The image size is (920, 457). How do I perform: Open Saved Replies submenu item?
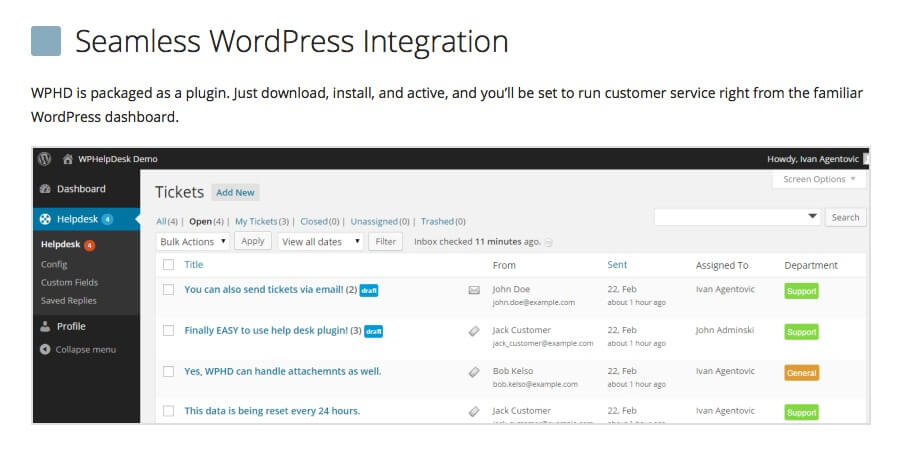[x=69, y=301]
